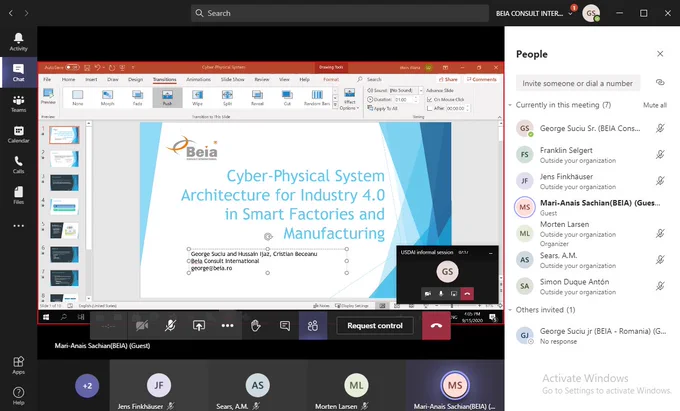The height and width of the screenshot is (411, 680).
Task: Toggle the After checkbox in PowerPoint Timing
Action: (429, 108)
